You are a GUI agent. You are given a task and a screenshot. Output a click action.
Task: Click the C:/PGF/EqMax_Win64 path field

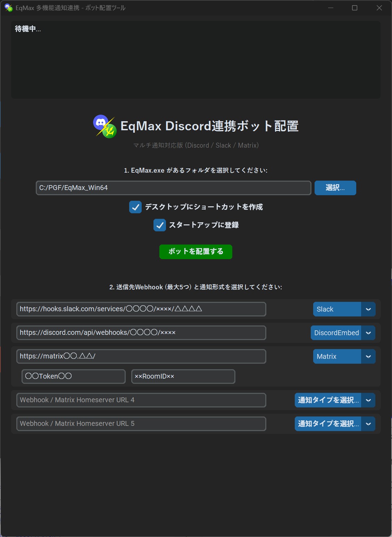click(x=173, y=188)
